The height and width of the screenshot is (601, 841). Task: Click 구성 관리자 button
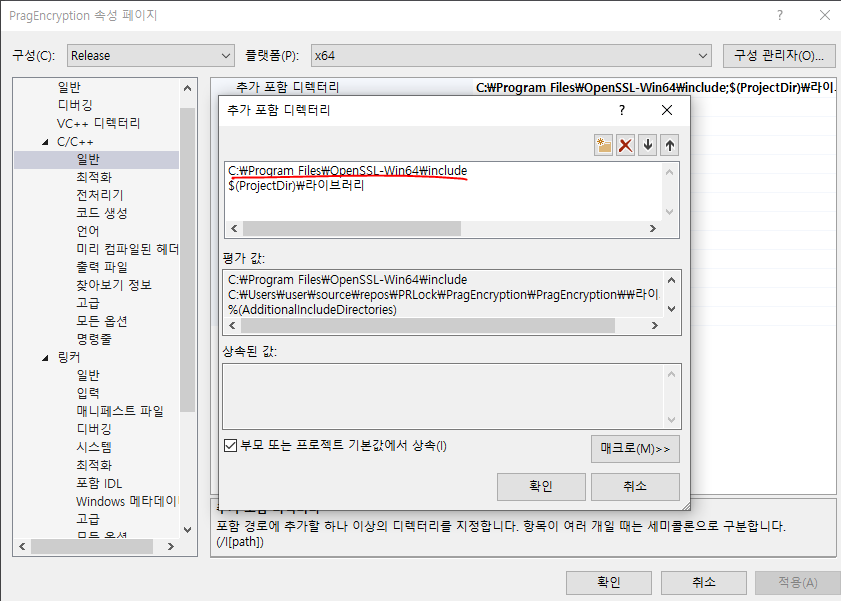(779, 56)
